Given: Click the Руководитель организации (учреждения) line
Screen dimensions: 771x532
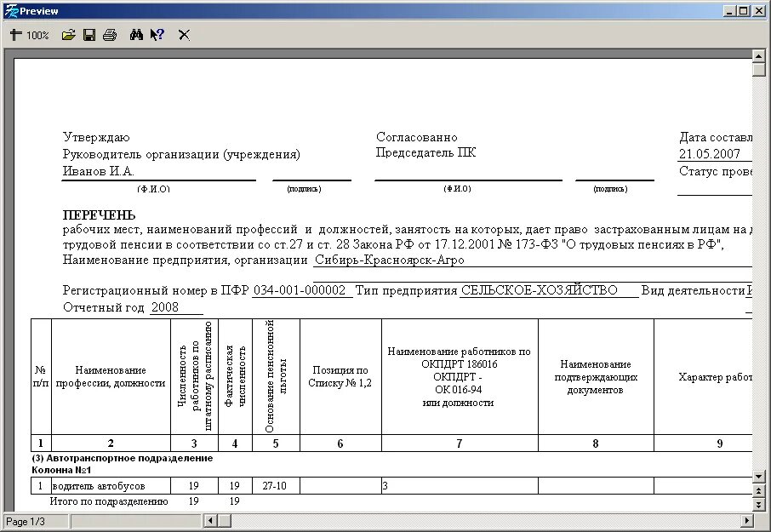Looking at the screenshot, I should pyautogui.click(x=181, y=154).
